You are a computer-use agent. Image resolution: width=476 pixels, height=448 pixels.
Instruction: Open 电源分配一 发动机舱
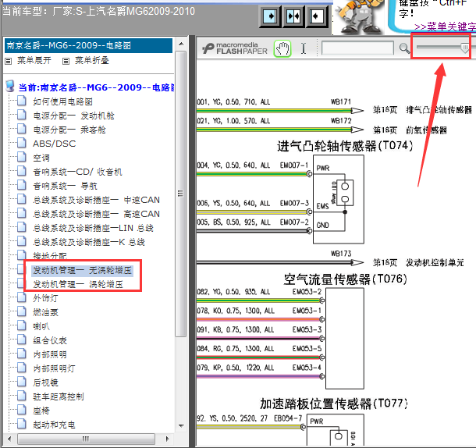click(73, 116)
